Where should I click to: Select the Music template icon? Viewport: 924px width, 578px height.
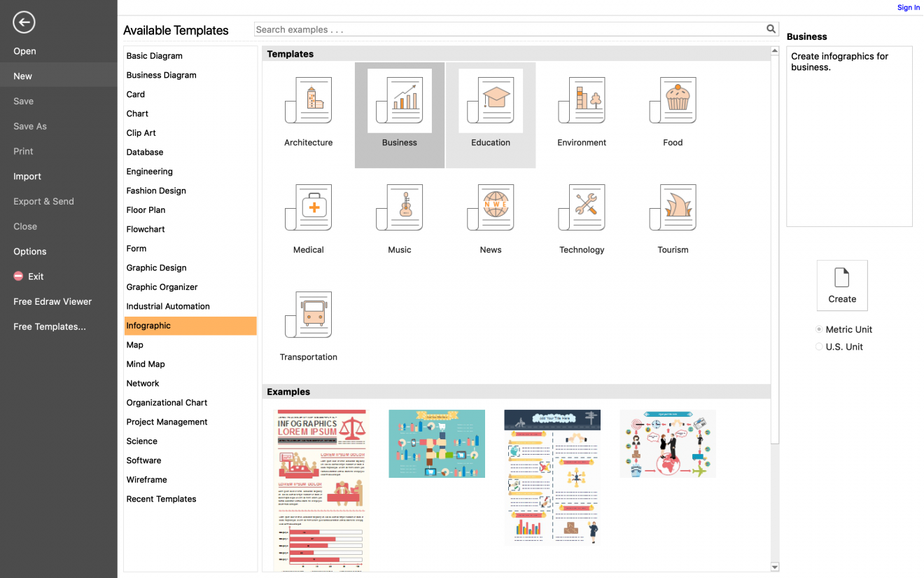point(399,207)
